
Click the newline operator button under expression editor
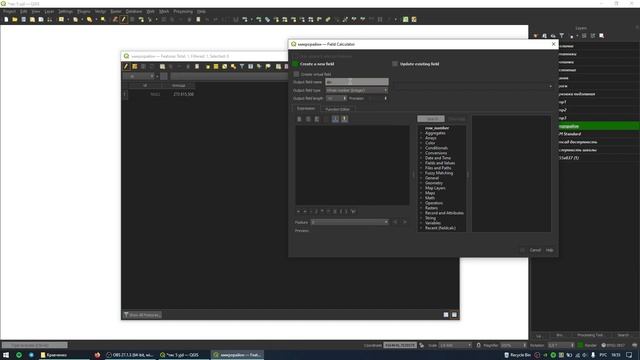(x=353, y=211)
